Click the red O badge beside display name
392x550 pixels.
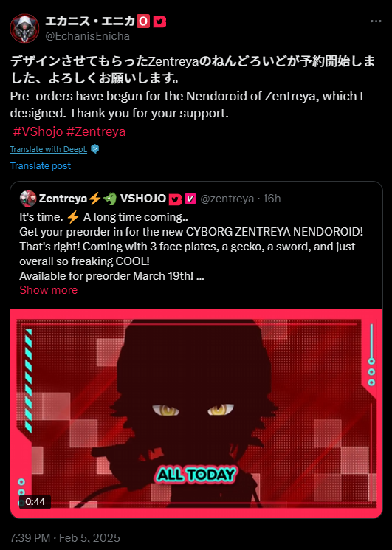click(143, 21)
